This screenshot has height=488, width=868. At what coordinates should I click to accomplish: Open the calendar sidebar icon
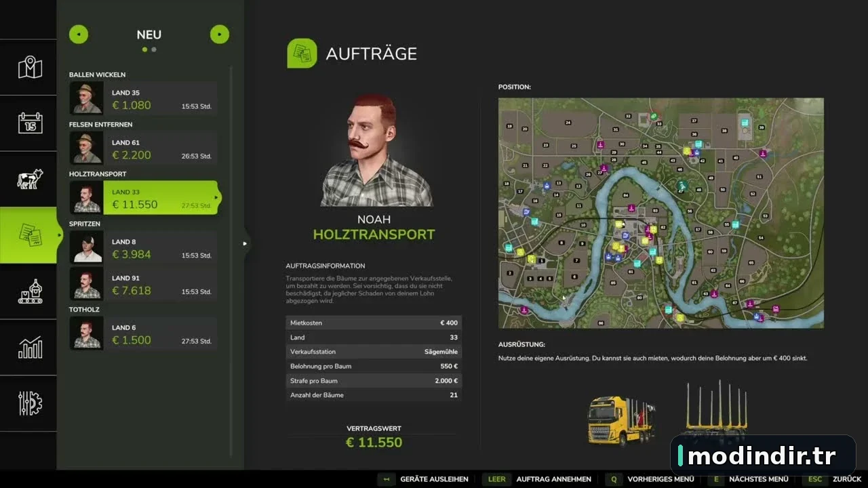point(30,123)
